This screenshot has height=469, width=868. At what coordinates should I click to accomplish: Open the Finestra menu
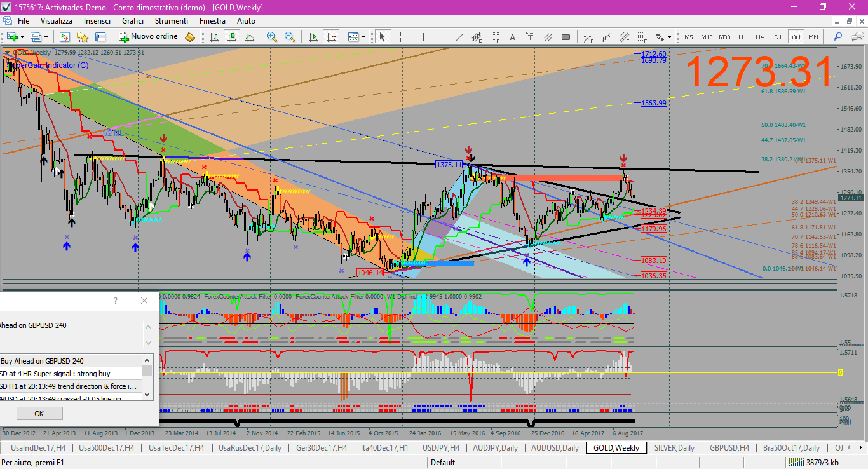[212, 21]
